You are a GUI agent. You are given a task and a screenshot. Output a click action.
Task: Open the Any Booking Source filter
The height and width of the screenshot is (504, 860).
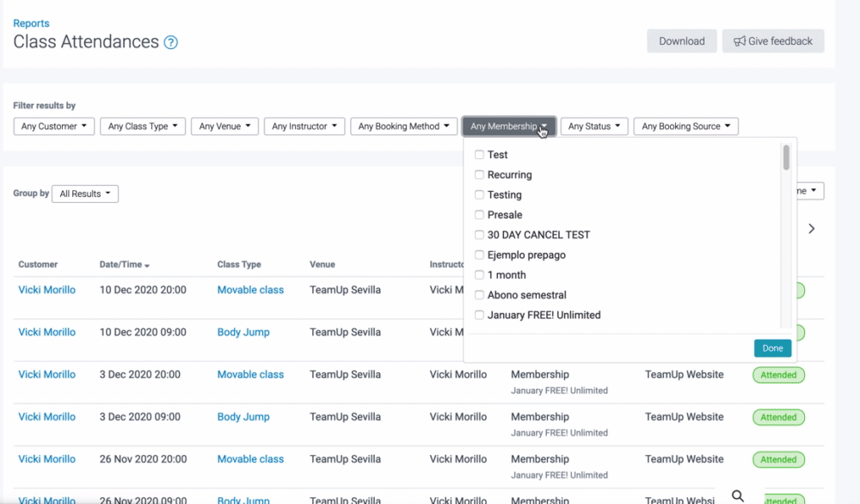(685, 126)
